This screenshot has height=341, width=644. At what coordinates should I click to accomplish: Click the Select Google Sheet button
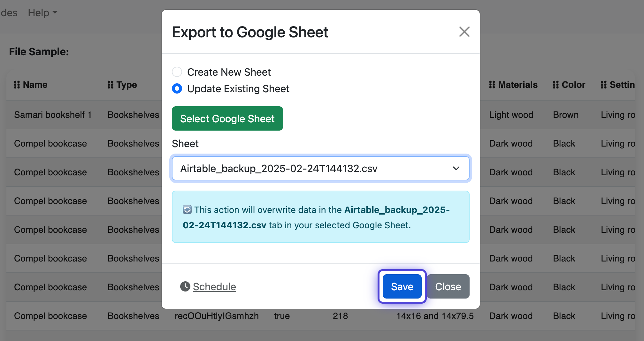(x=227, y=118)
